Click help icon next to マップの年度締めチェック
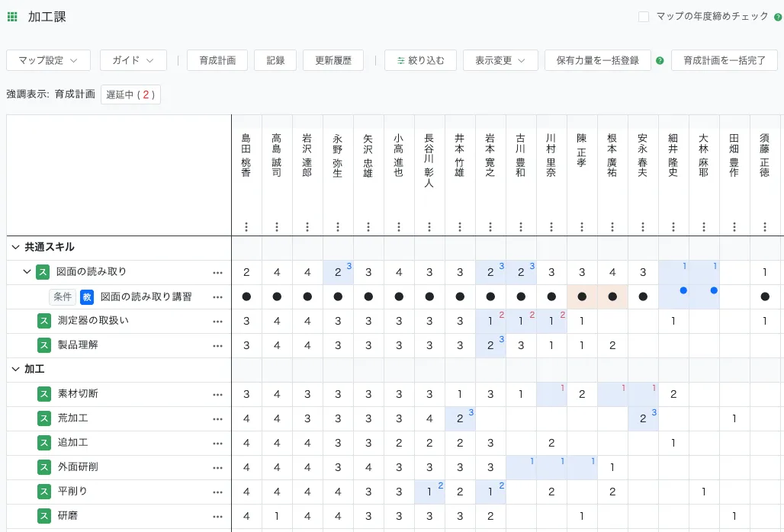 click(x=778, y=17)
